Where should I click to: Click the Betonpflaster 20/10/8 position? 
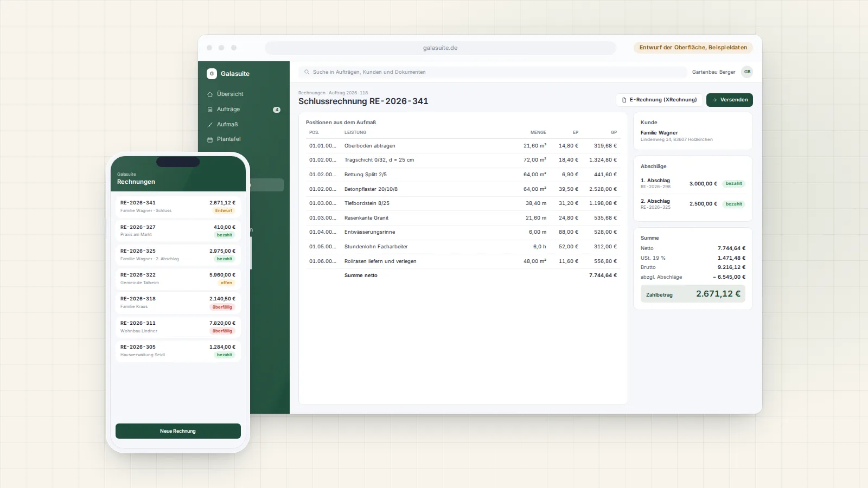pos(463,189)
